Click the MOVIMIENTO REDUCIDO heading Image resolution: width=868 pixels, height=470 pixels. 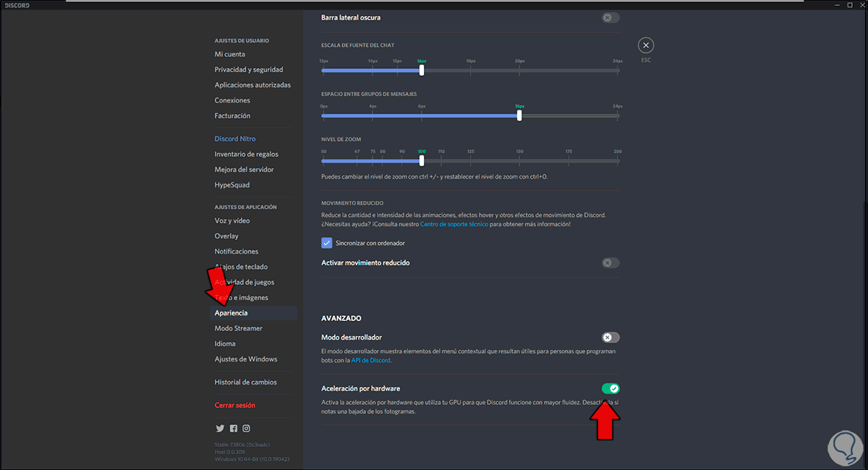(352, 203)
